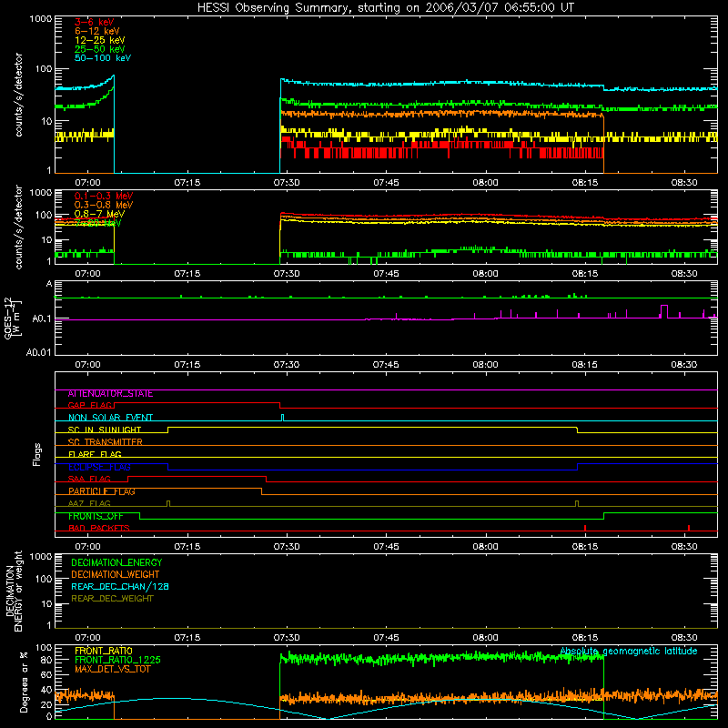The height and width of the screenshot is (728, 728).
Task: Select the A0.1 tick label on GOES axis
Action: tap(41, 318)
